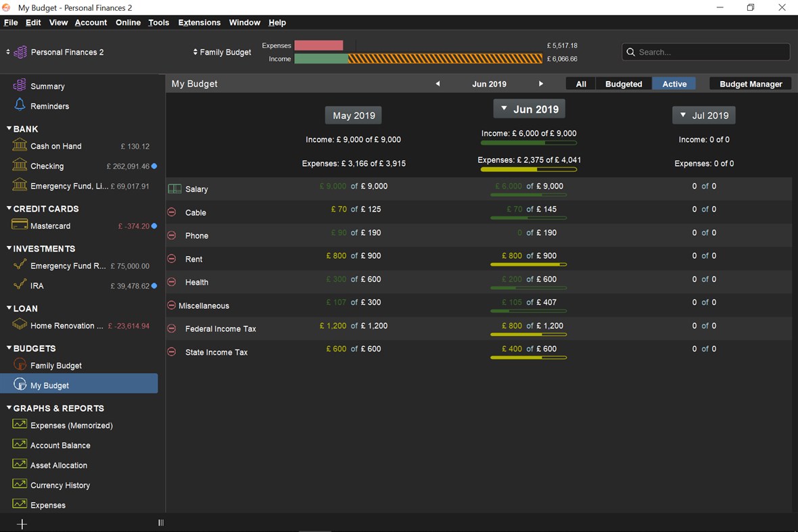Viewport: 798px width, 532px height.
Task: Click the red Expenses bar in header
Action: coord(319,45)
